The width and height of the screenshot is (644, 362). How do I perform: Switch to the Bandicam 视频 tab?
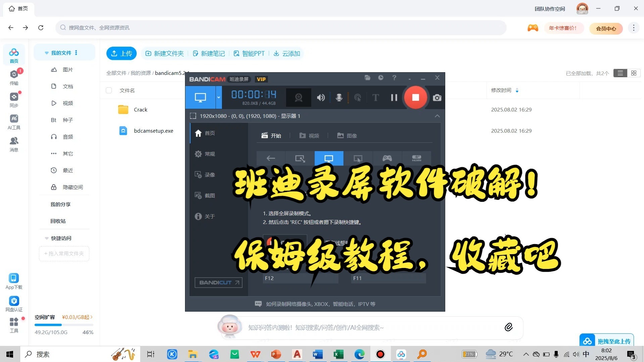pos(309,136)
